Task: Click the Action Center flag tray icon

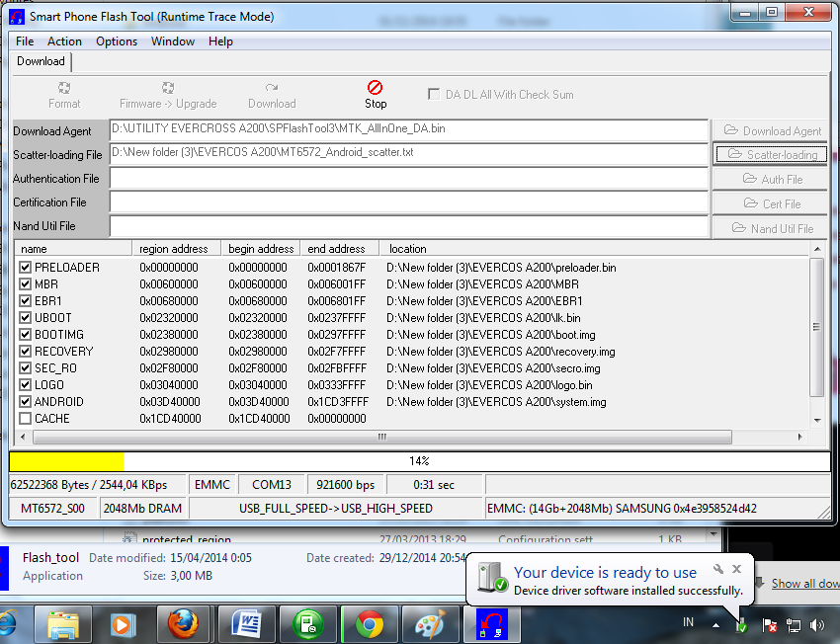Action: coord(769,624)
